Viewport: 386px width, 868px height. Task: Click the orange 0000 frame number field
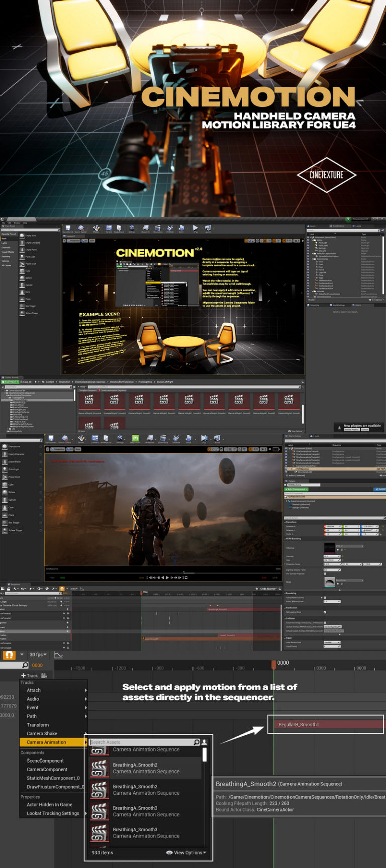click(x=38, y=665)
